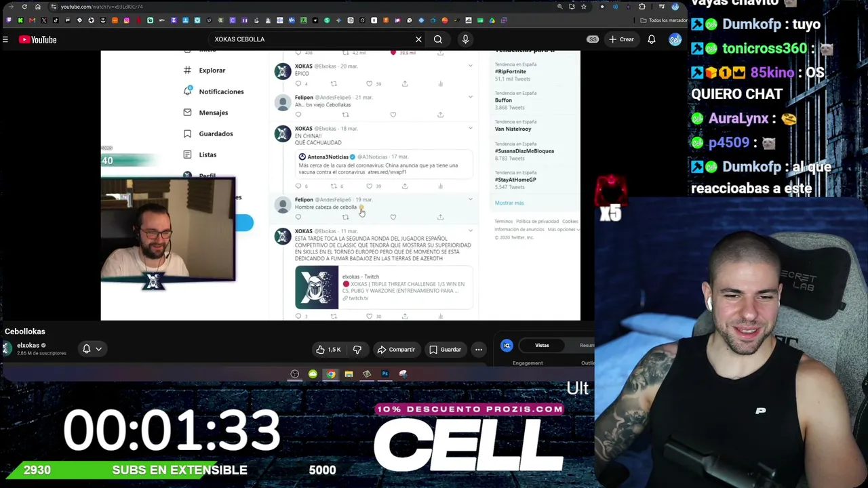Open Guardados in the Twitter sidebar

click(x=208, y=134)
